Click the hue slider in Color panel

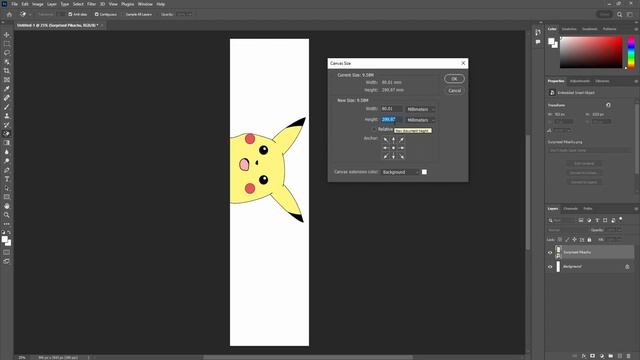point(631,52)
